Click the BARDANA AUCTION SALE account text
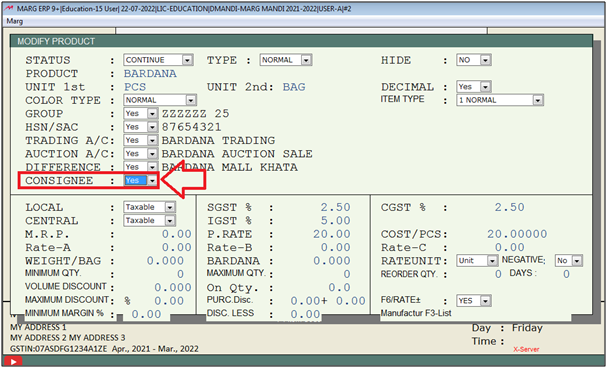608x368 pixels. pos(237,154)
